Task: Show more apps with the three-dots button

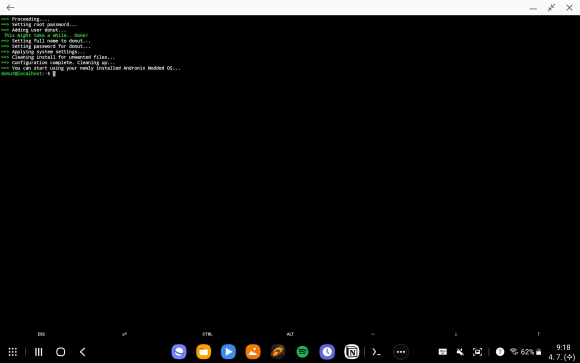Action: (x=401, y=352)
